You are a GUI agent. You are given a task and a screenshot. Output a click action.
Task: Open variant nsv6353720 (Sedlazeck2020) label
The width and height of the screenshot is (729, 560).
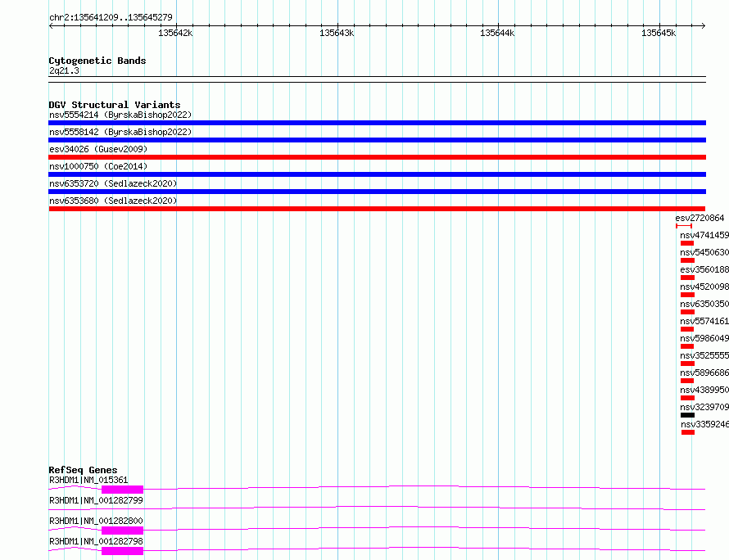(113, 183)
